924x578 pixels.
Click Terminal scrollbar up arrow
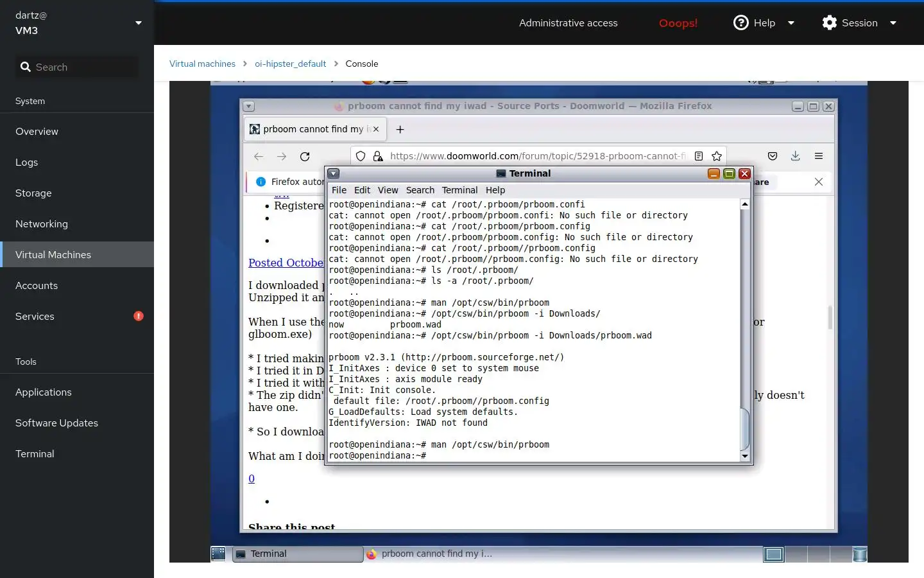click(x=745, y=204)
